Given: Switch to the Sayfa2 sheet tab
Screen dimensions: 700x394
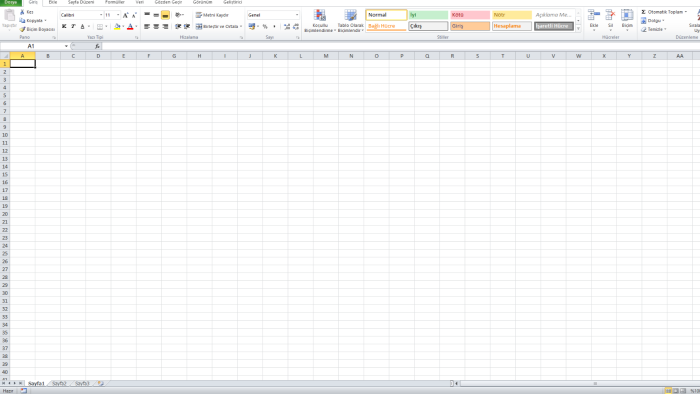Looking at the screenshot, I should 59,383.
